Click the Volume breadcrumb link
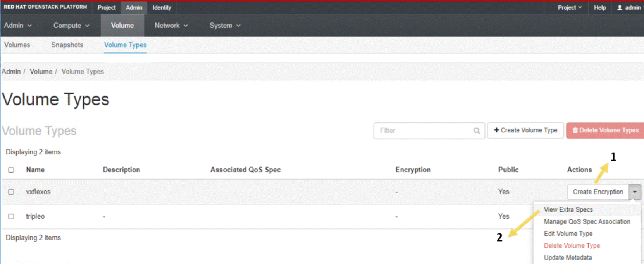This screenshot has height=269, width=644. tap(41, 72)
